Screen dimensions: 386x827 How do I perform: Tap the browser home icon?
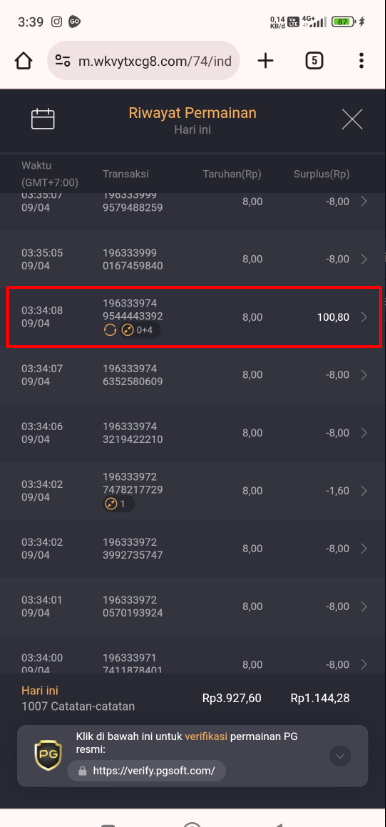pyautogui.click(x=24, y=61)
